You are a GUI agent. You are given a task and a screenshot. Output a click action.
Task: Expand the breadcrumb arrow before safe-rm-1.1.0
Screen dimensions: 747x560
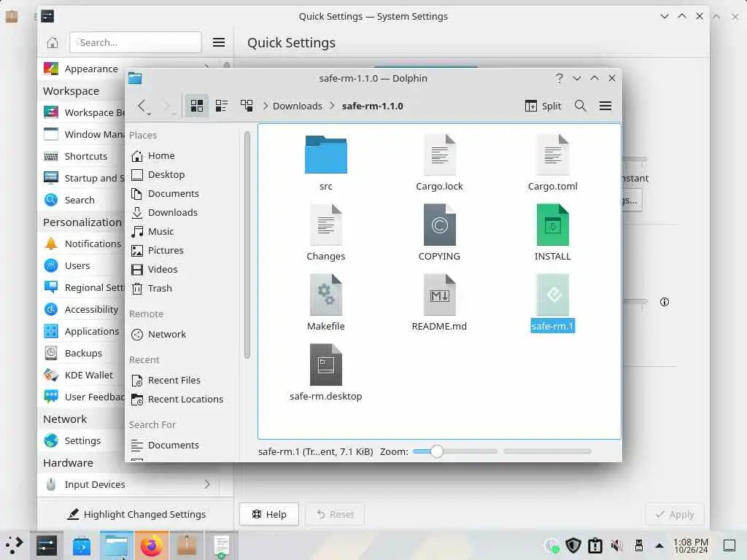click(332, 106)
